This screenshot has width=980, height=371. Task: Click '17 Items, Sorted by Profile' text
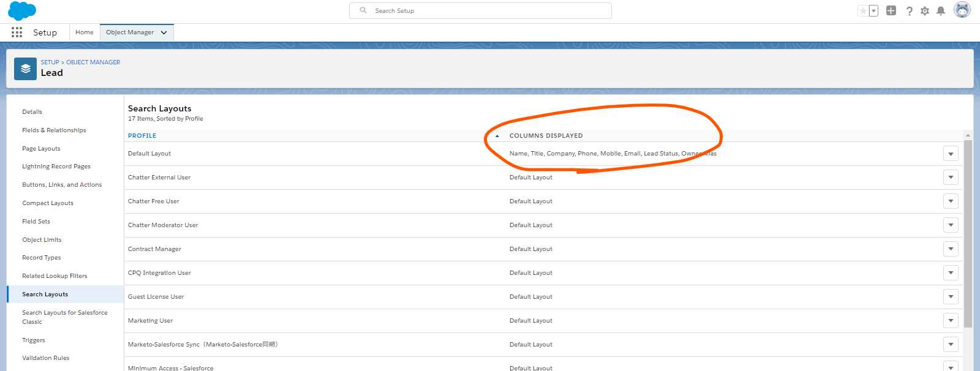pyautogui.click(x=165, y=119)
